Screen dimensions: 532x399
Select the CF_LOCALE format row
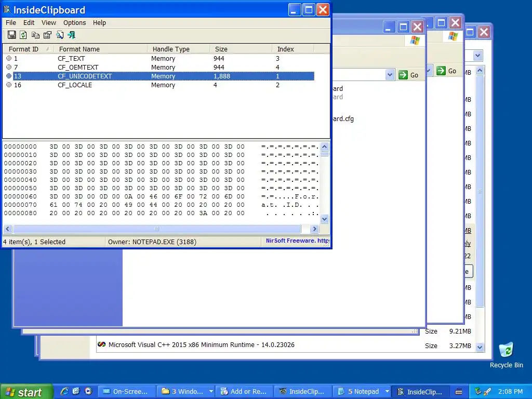point(159,85)
